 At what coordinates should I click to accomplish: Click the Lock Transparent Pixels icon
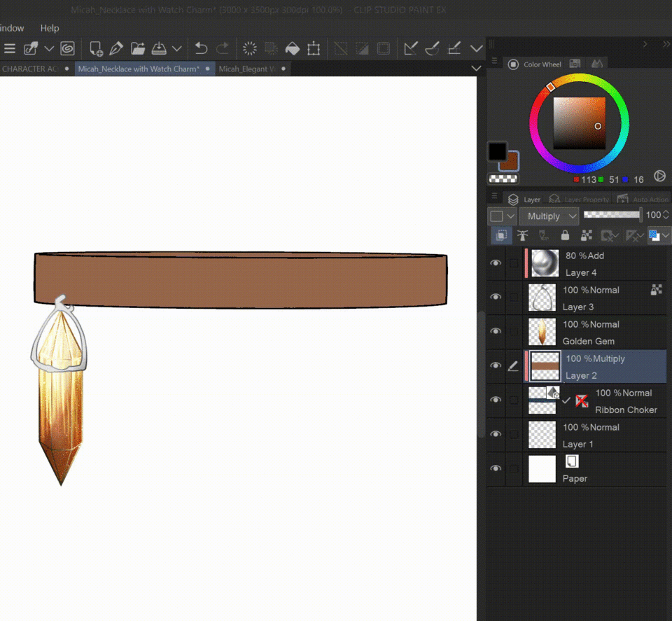(587, 236)
